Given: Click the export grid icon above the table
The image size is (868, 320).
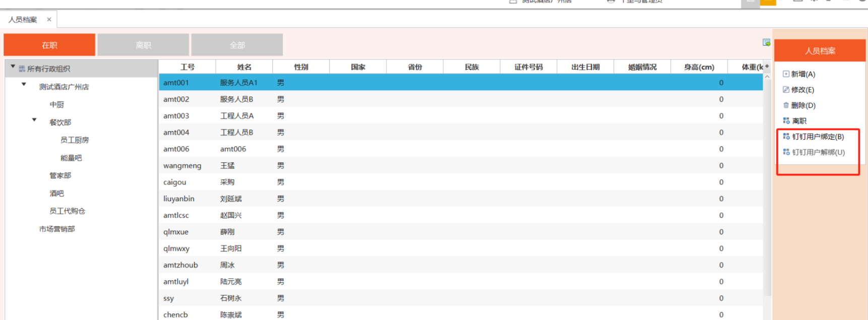Looking at the screenshot, I should pos(766,42).
